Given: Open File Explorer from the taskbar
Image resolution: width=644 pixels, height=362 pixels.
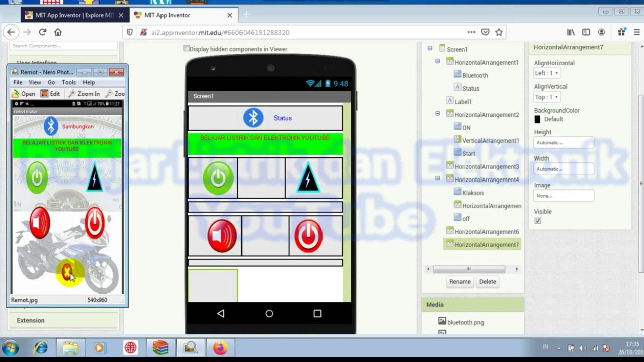Looking at the screenshot, I should [x=70, y=348].
